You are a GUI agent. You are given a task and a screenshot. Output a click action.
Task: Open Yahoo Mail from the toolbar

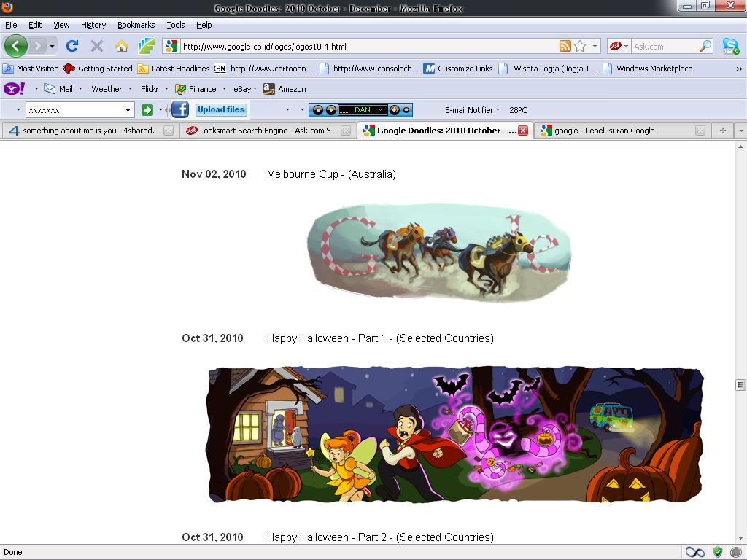[x=59, y=88]
